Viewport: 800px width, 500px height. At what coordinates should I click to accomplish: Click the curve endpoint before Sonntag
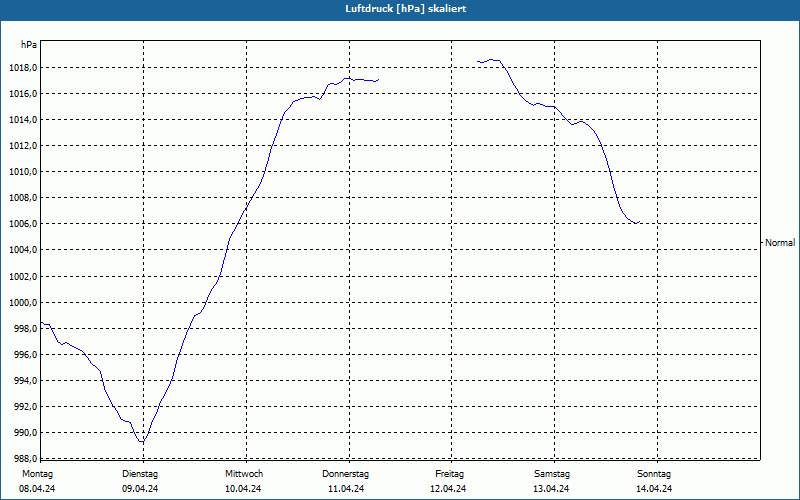(x=639, y=222)
